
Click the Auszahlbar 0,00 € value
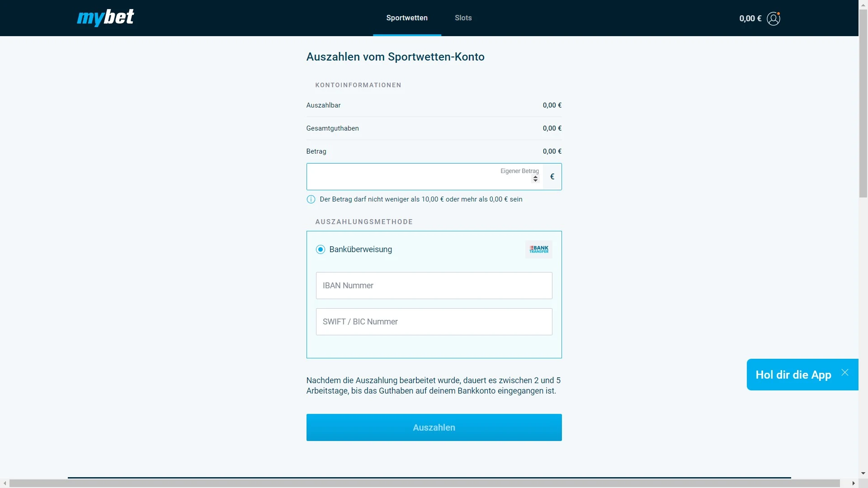point(552,105)
